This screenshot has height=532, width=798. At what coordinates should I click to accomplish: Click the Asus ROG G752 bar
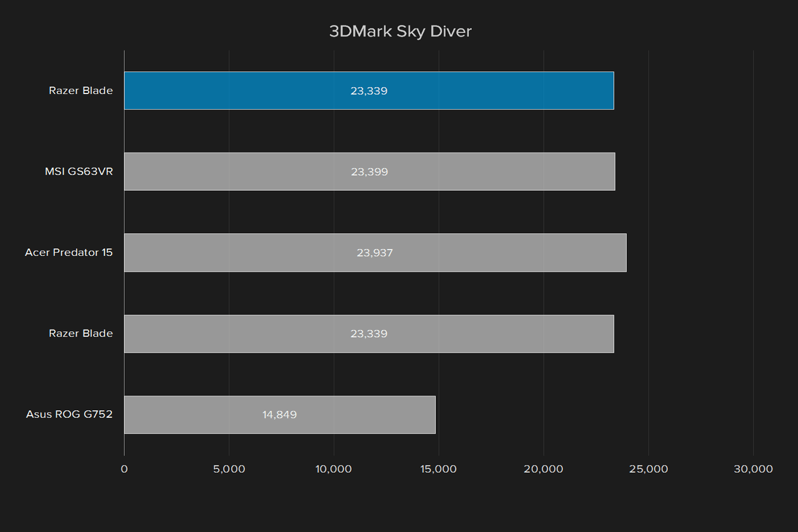280,415
